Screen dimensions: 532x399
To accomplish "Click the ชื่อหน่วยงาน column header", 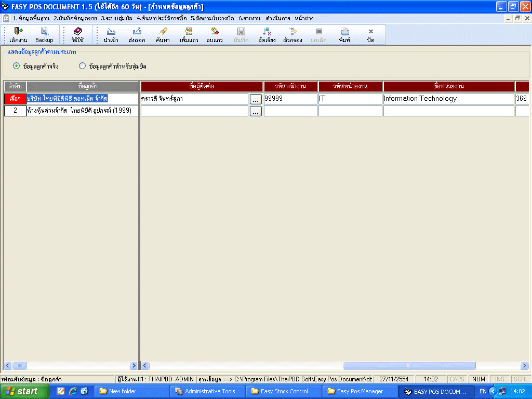I will tap(448, 86).
